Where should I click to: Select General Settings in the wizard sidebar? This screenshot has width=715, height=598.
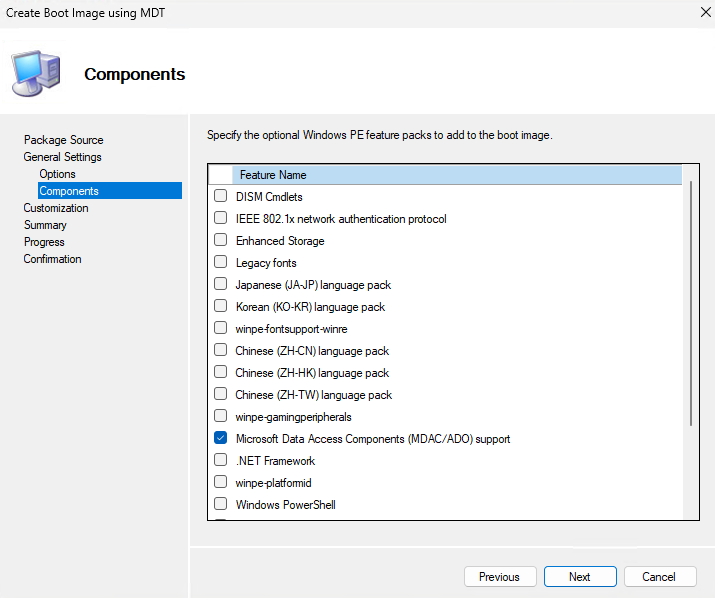(x=62, y=157)
